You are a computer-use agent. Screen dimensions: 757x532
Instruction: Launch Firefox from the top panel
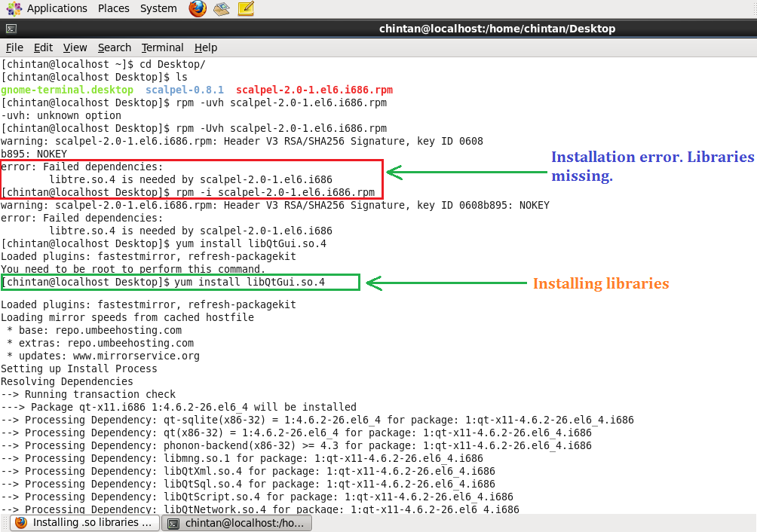[196, 9]
